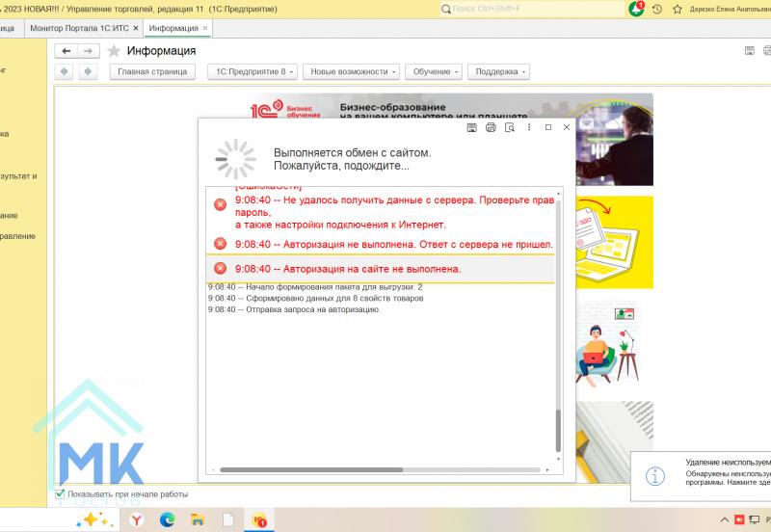Screen dimensions: 771x532
Task: Close the Информация tab
Action: 205,28
